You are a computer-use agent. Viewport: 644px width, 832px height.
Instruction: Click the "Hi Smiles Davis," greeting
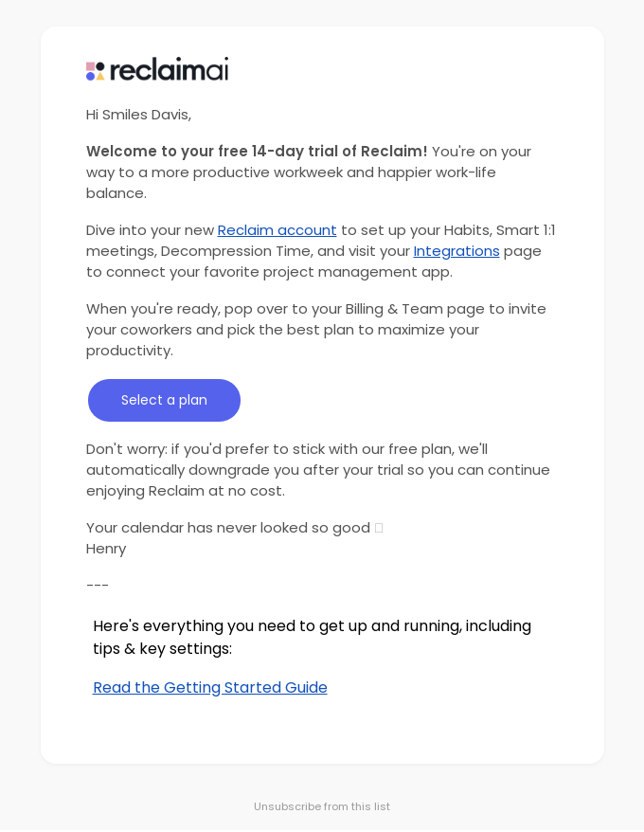(x=138, y=115)
